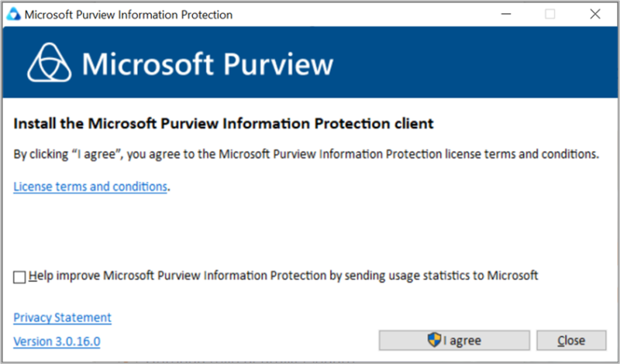Close the dialog using title bar X
Screen dimensions: 620x364
coord(595,15)
